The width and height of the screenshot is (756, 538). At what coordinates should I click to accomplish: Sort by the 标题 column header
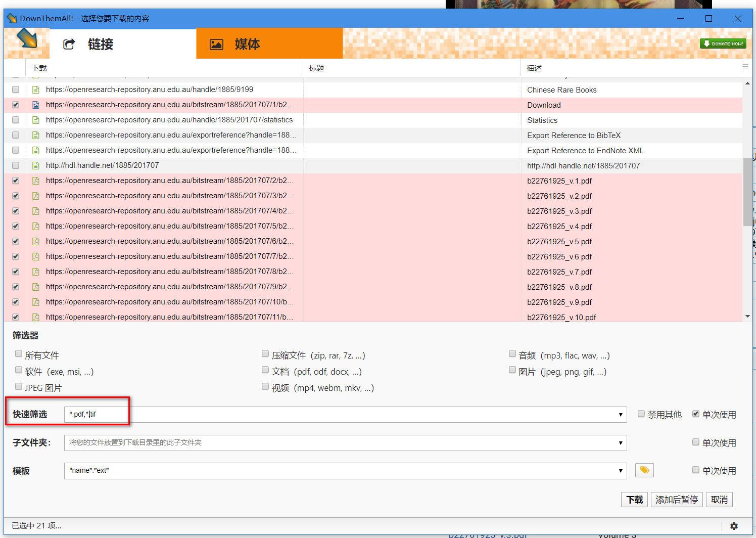click(412, 68)
